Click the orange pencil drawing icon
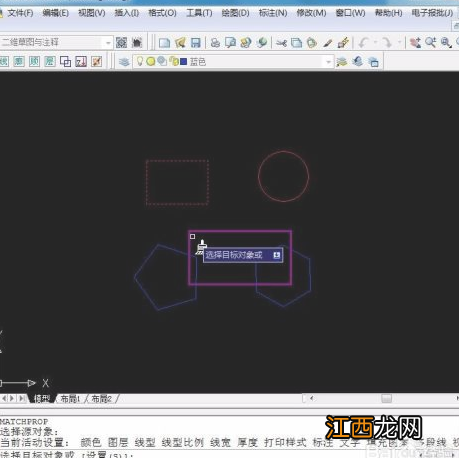The width and height of the screenshot is (459, 458). 97,61
